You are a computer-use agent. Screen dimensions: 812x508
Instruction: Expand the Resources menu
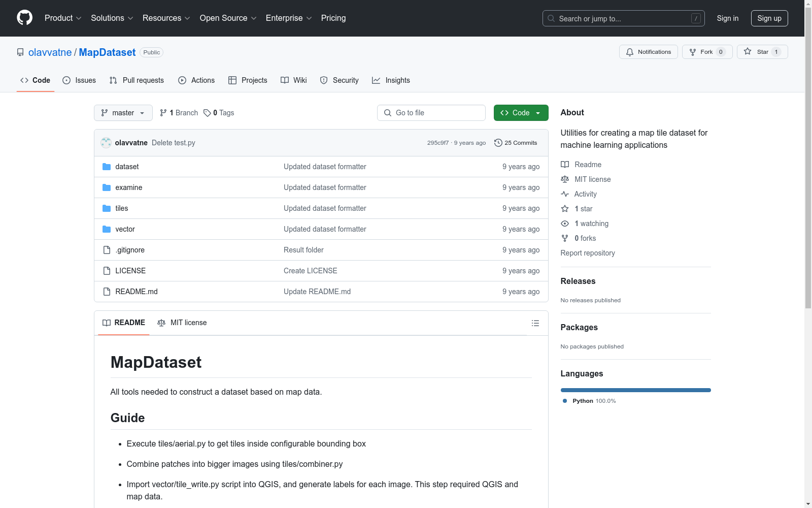166,18
